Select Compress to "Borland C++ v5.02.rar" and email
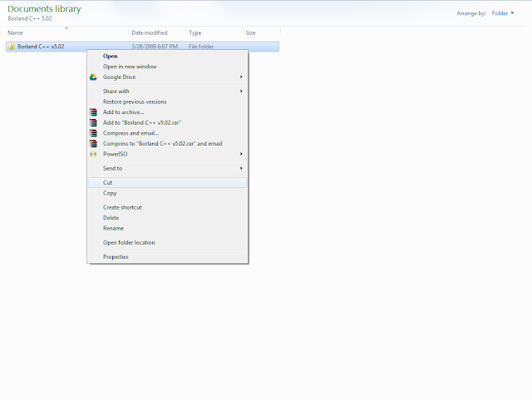Screen dimensions: 532x401 (167, 144)
